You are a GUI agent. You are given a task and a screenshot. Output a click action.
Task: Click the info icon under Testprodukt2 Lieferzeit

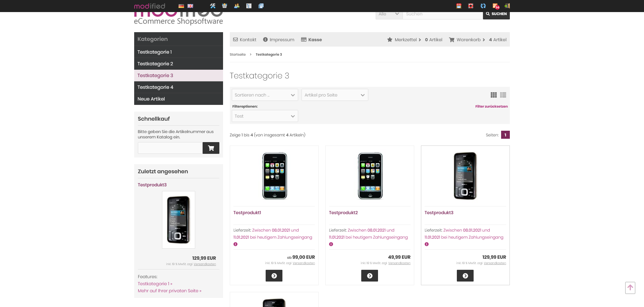[x=331, y=244]
